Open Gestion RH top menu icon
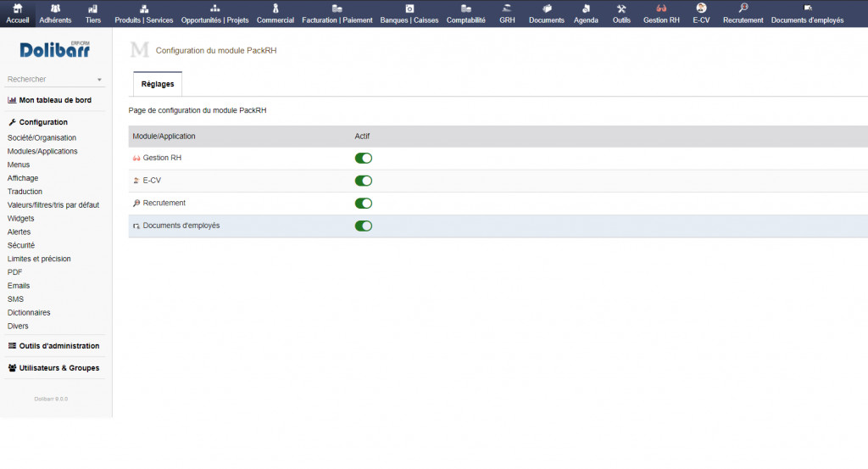This screenshot has width=868, height=469. pos(661,8)
